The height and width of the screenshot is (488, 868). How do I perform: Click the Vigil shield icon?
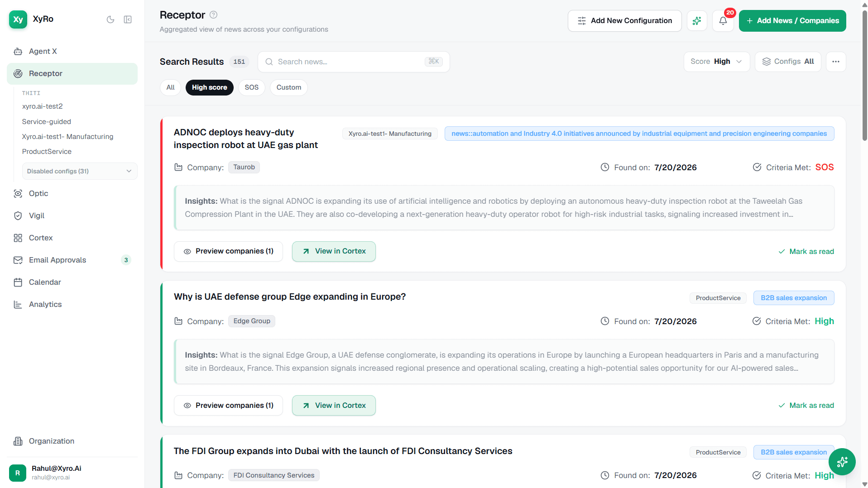tap(18, 215)
